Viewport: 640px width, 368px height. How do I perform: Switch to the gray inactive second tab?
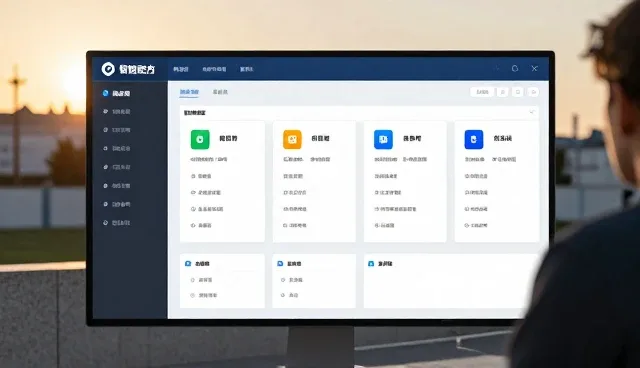[220, 92]
